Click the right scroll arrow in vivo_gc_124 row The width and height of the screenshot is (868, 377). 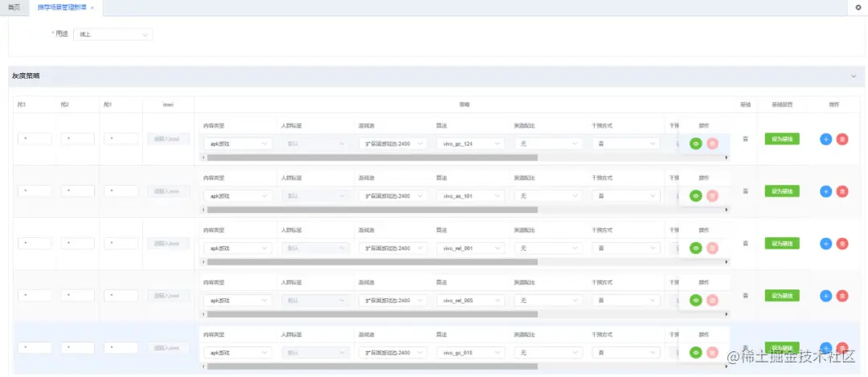coord(727,158)
